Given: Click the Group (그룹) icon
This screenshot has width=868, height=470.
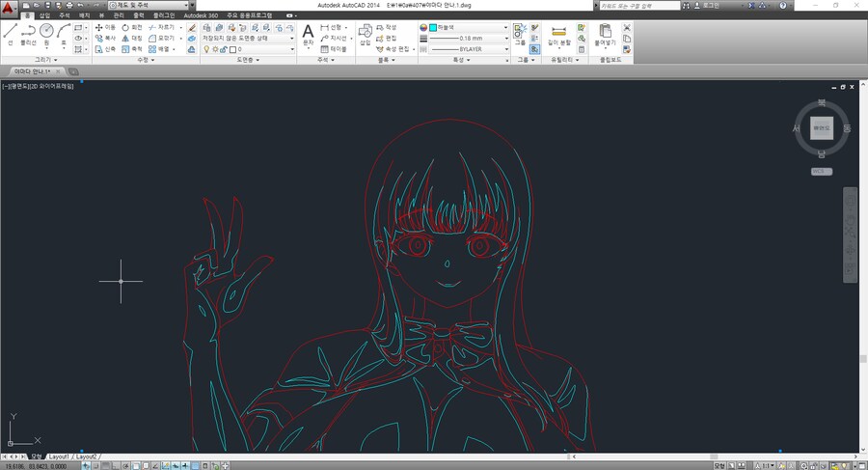Looking at the screenshot, I should (520, 35).
